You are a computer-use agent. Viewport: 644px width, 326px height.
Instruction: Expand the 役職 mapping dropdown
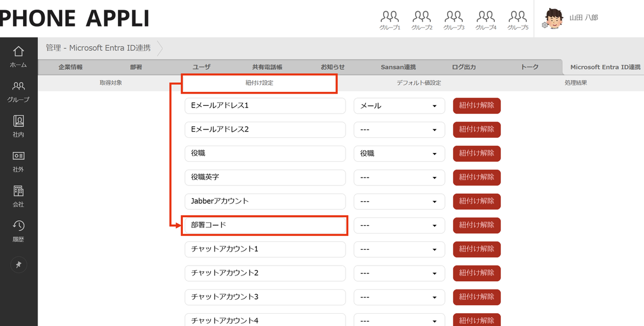399,153
